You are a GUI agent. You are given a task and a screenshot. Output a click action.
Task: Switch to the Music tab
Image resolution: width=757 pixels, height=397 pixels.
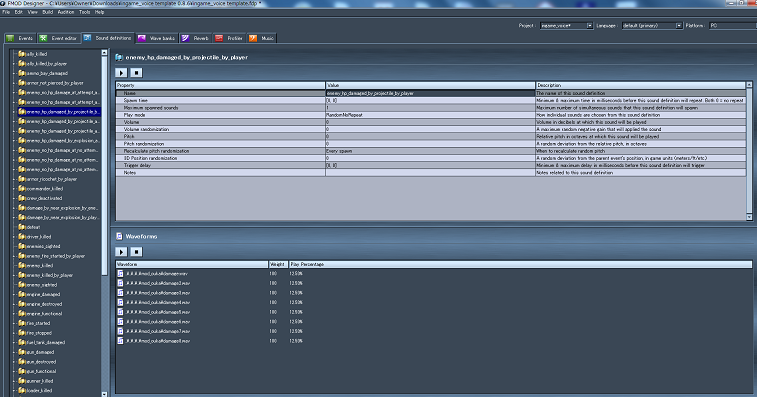tap(262, 38)
